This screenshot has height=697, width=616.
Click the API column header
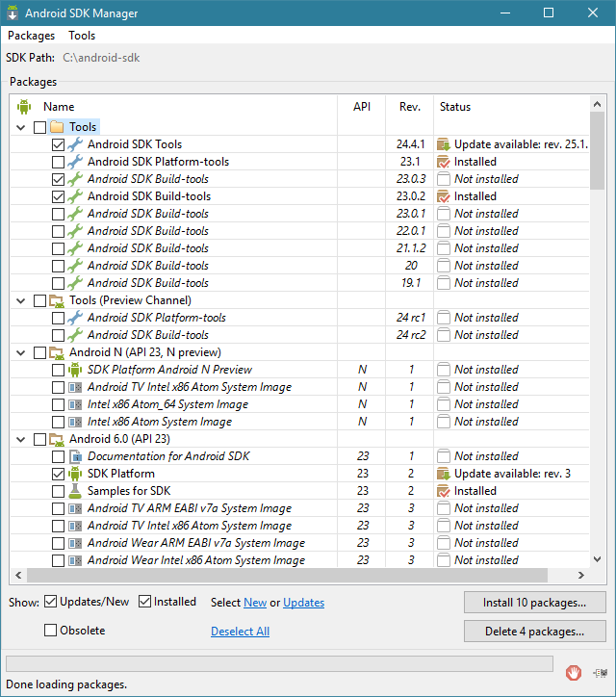coord(362,107)
